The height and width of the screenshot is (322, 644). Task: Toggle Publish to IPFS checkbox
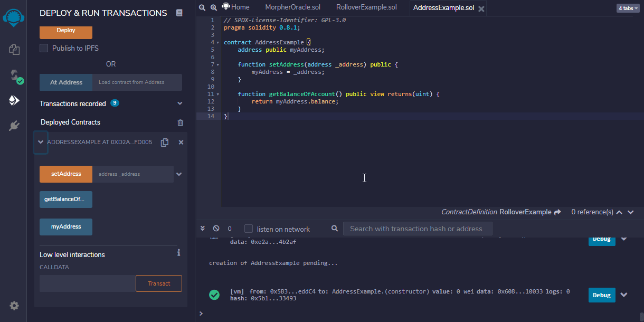44,48
